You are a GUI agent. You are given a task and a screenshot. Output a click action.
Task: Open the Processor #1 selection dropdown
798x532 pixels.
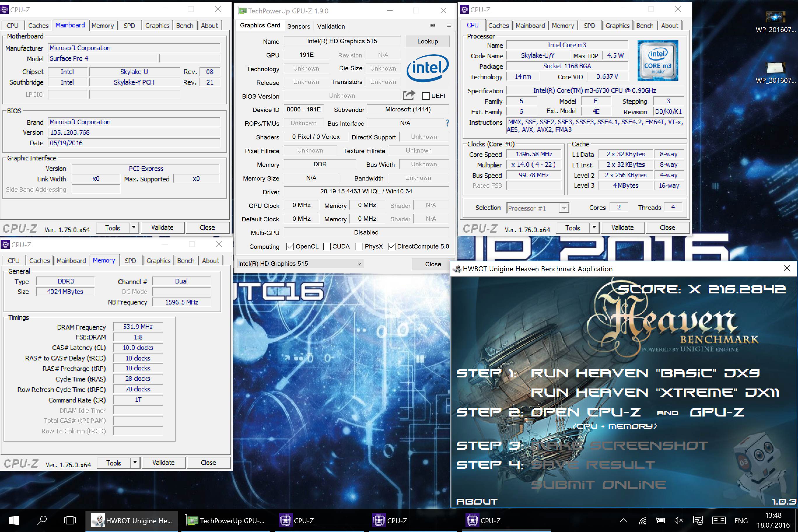538,208
